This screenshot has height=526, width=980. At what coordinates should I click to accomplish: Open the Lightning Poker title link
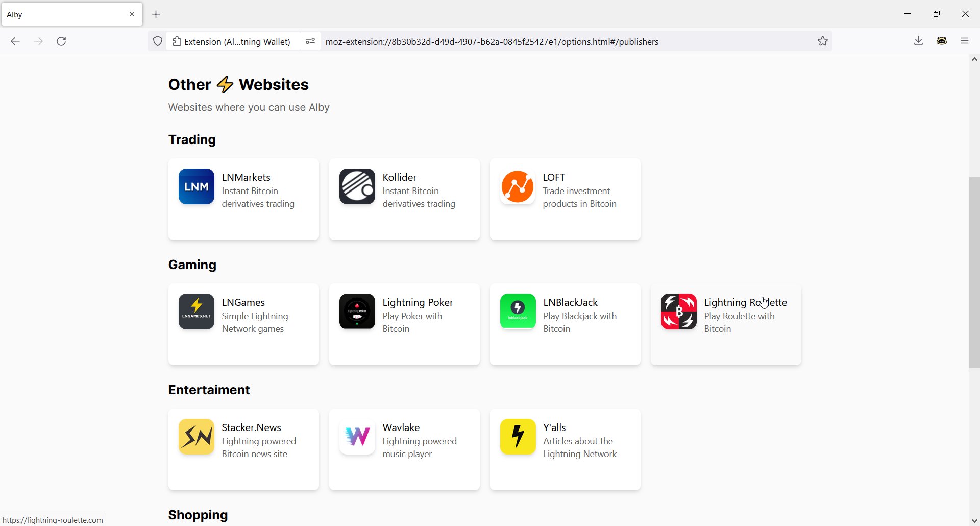point(418,302)
